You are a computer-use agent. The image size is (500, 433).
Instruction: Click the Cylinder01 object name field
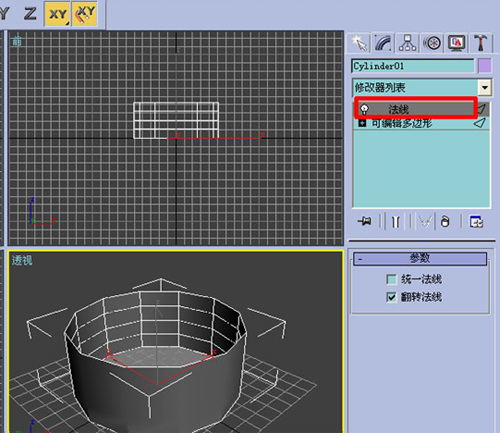pos(413,66)
